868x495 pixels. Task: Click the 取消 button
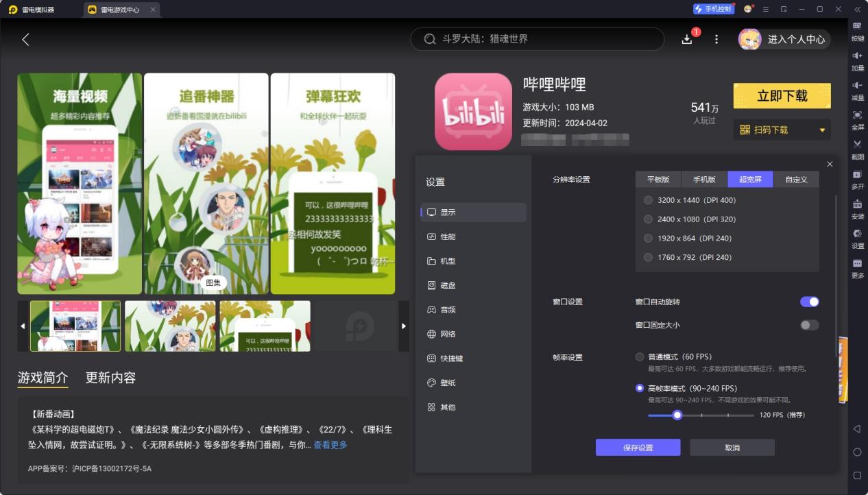click(x=732, y=448)
